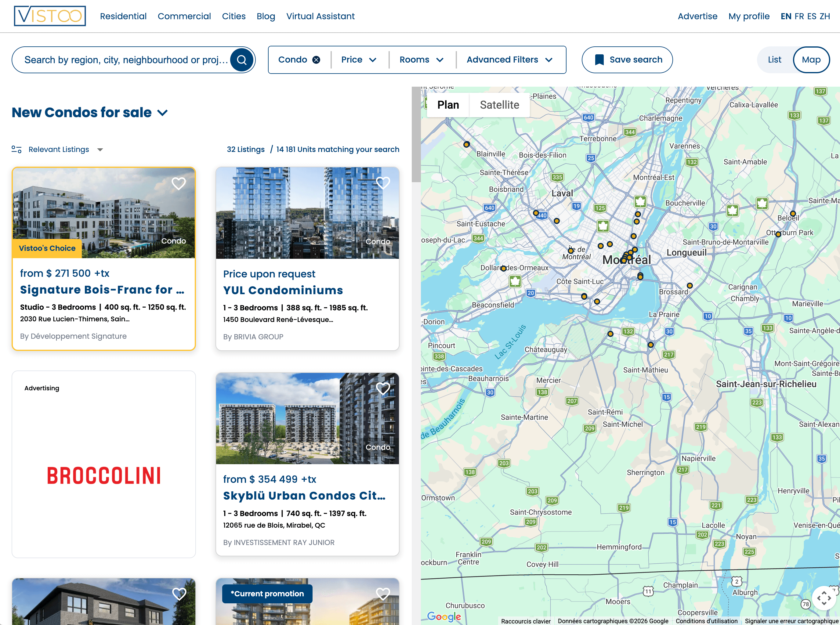Click the search magnifier icon
The height and width of the screenshot is (625, 840).
pyautogui.click(x=242, y=60)
